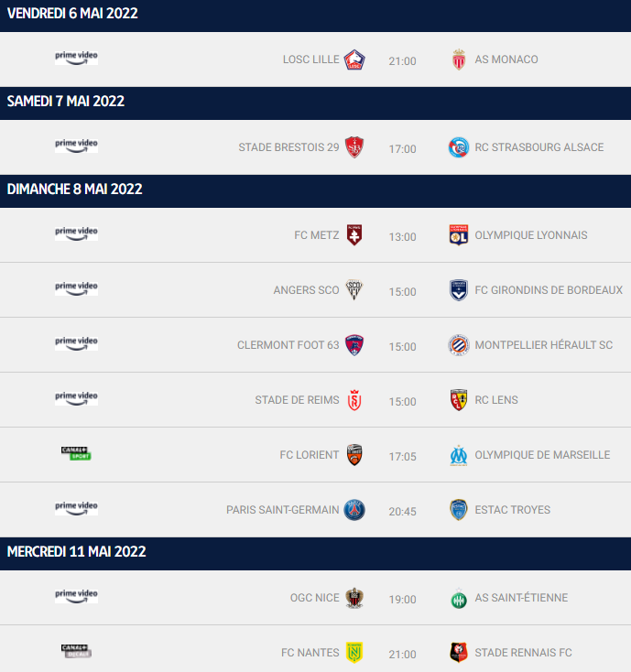Click the prime video logo beside Lille match
Viewport: 631px width, 672px height.
[x=76, y=58]
